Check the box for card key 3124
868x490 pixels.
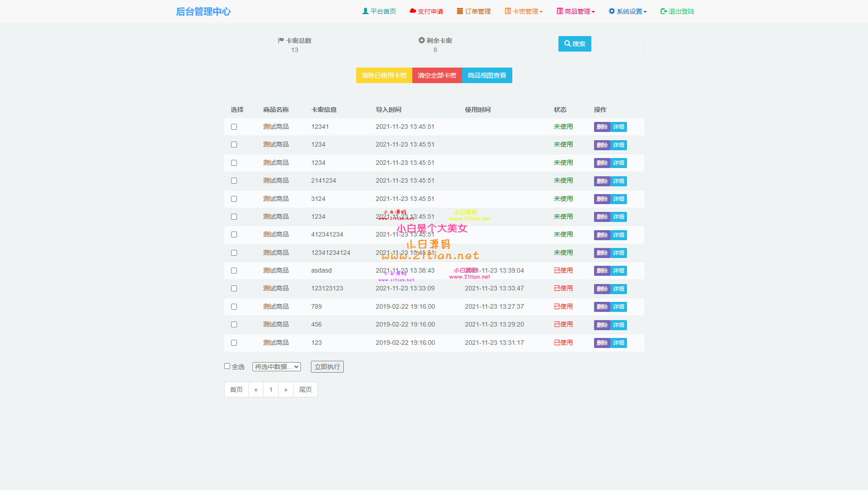(234, 199)
